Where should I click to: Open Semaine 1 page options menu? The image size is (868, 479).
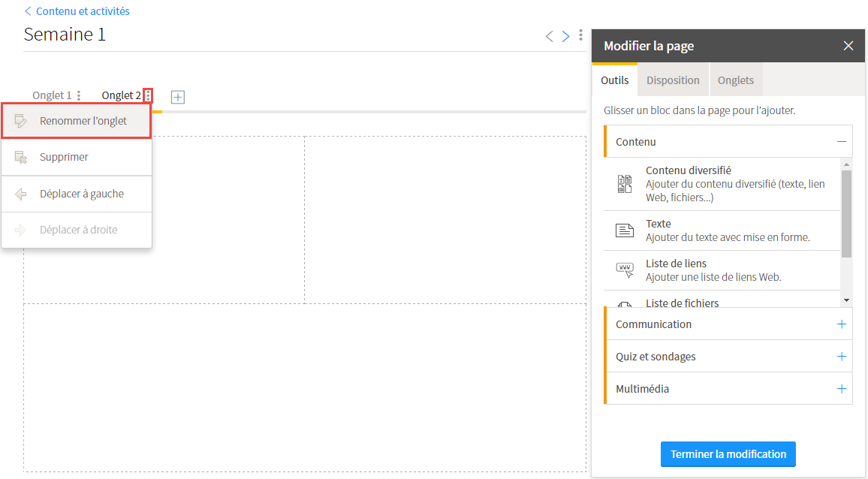tap(580, 35)
